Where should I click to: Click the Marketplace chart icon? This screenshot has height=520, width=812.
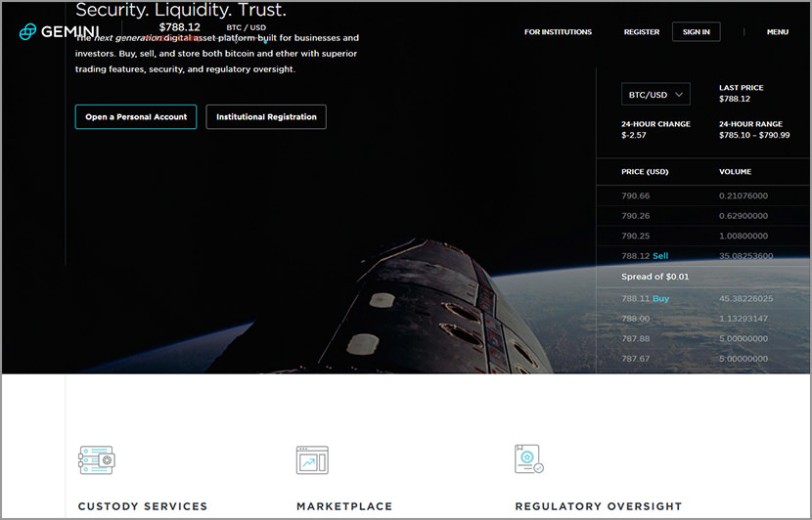(x=312, y=460)
